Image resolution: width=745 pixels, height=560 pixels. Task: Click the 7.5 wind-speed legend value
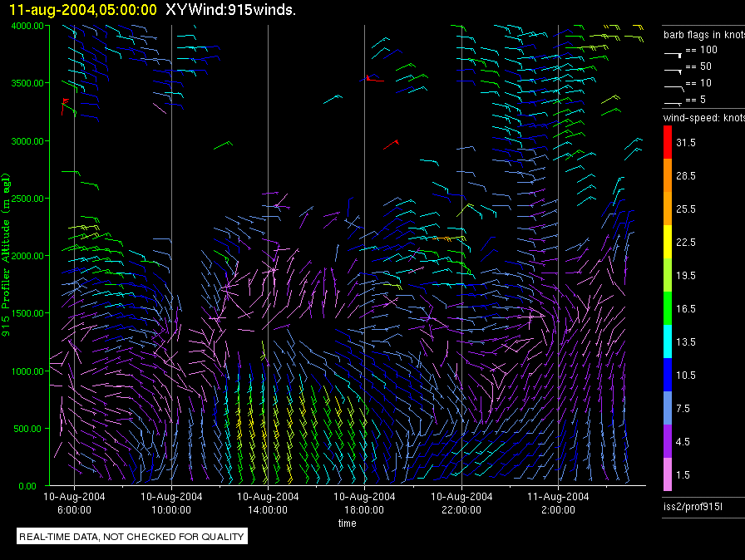(x=683, y=408)
